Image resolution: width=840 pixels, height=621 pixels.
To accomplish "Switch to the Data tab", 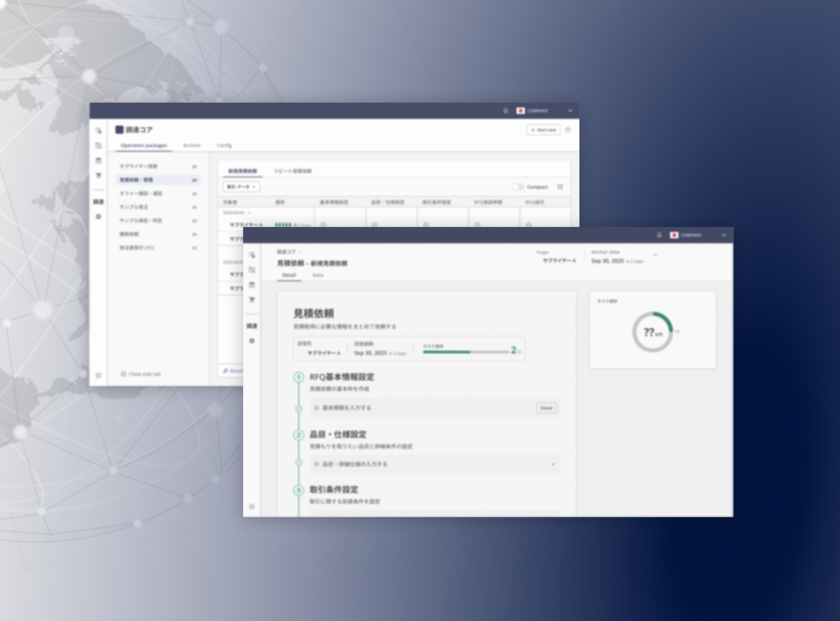I will coord(317,275).
